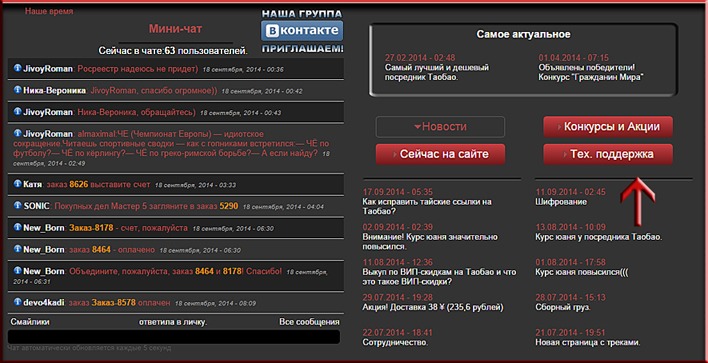This screenshot has height=363, width=708.
Task: Click info icon next to SONIC
Action: [x=18, y=205]
